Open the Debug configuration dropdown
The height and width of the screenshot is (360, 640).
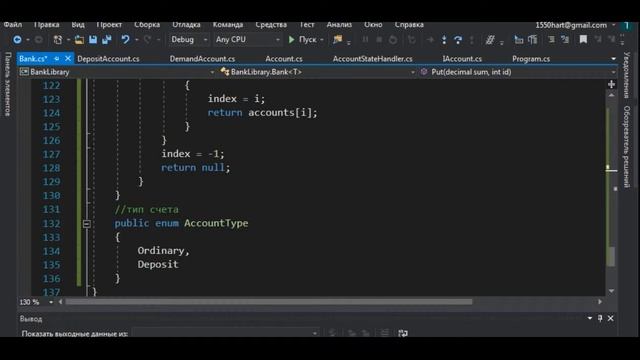tap(189, 40)
